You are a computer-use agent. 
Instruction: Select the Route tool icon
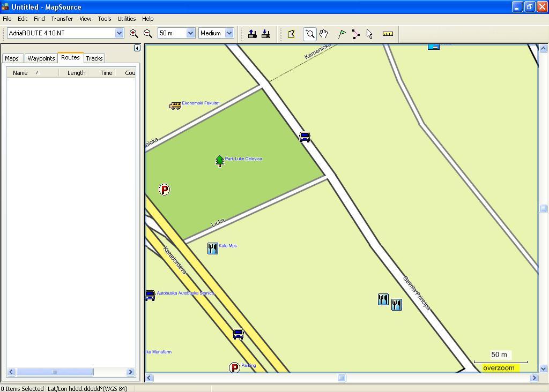pos(356,34)
